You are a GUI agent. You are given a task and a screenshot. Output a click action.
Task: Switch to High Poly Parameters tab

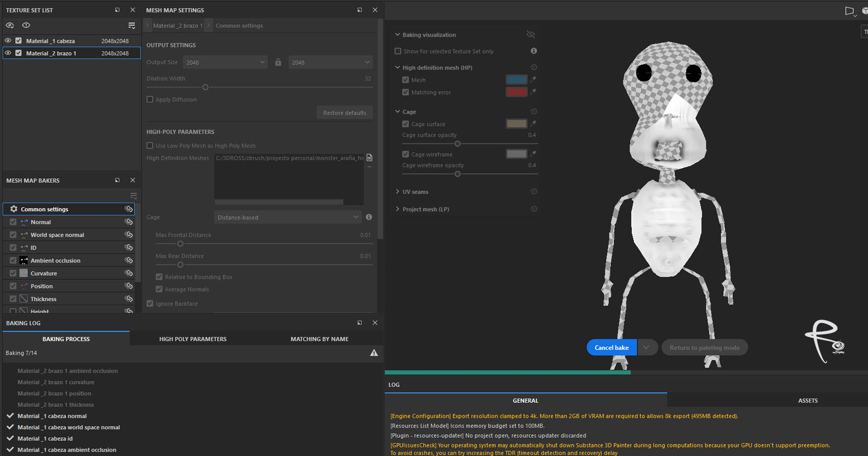coord(193,339)
